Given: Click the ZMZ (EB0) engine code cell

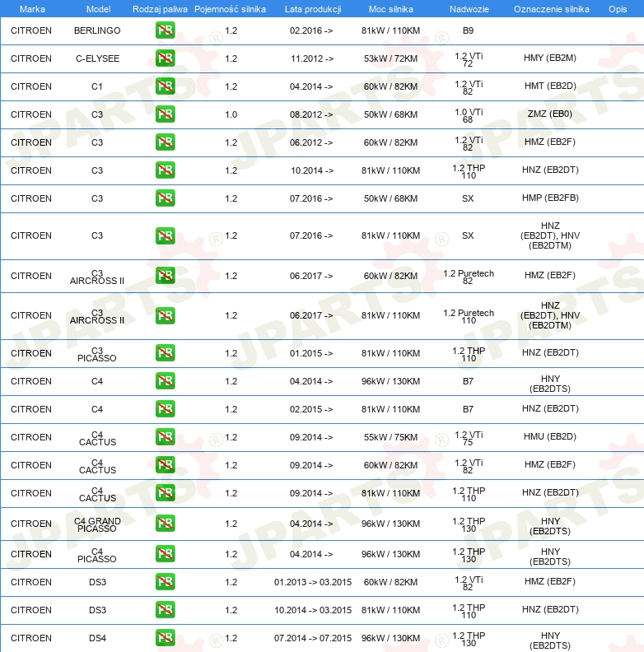Looking at the screenshot, I should pos(550,114).
